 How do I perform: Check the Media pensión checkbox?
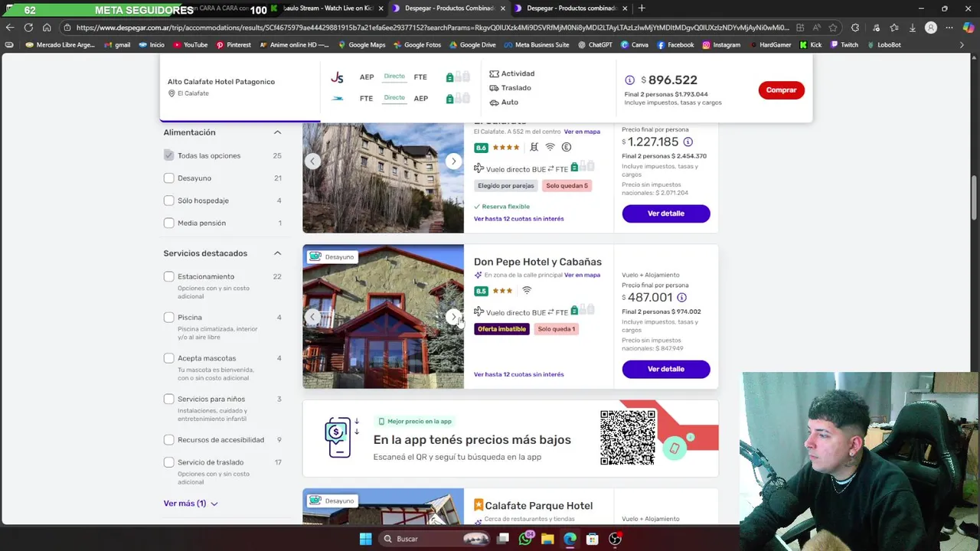(168, 223)
